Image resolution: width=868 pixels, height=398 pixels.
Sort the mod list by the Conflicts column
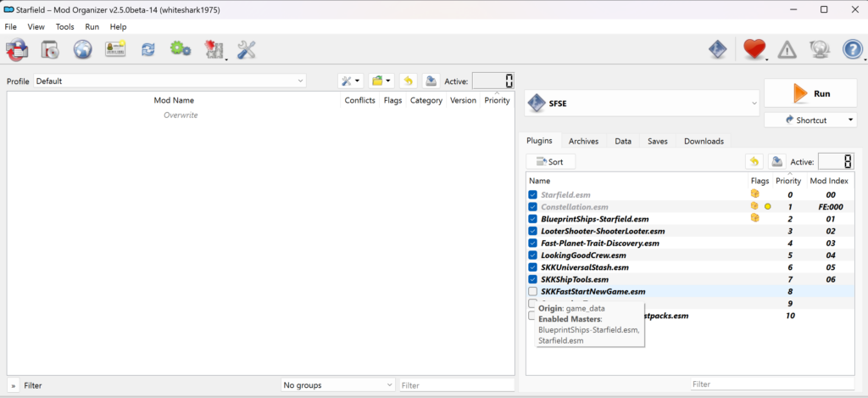359,100
